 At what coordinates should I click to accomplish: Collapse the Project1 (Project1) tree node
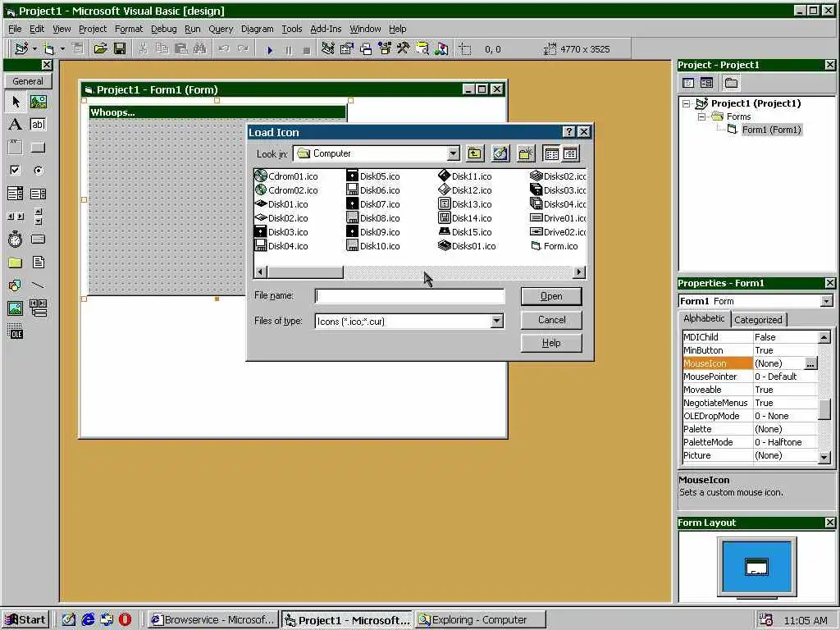tap(687, 103)
